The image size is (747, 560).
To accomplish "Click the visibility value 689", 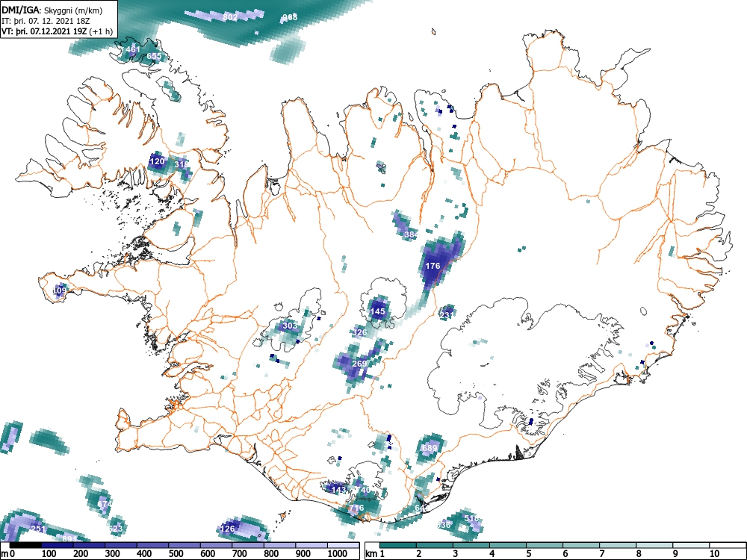I will coord(430,448).
